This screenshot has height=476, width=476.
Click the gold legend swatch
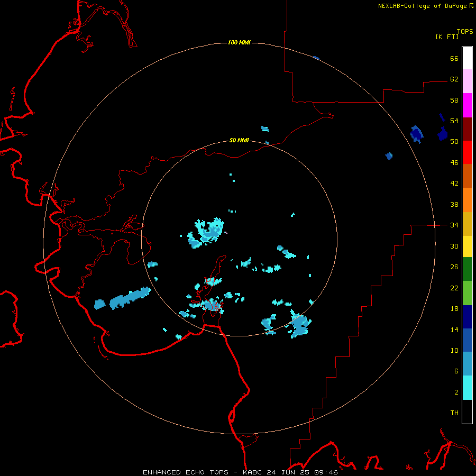[x=467, y=224]
